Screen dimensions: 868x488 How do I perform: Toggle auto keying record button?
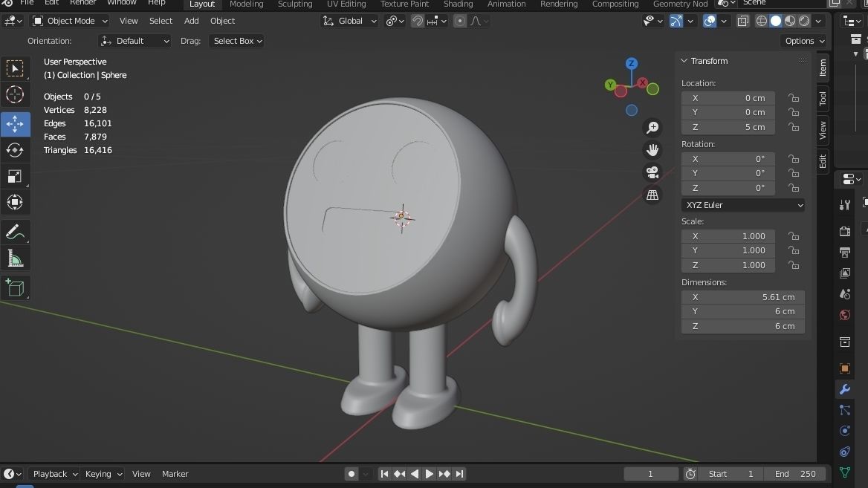[x=351, y=474]
